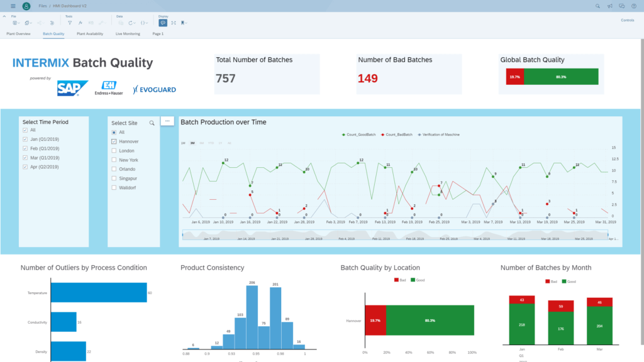This screenshot has width=644, height=362.
Task: Open the Refresh dropdown in Data group
Action: (x=132, y=23)
